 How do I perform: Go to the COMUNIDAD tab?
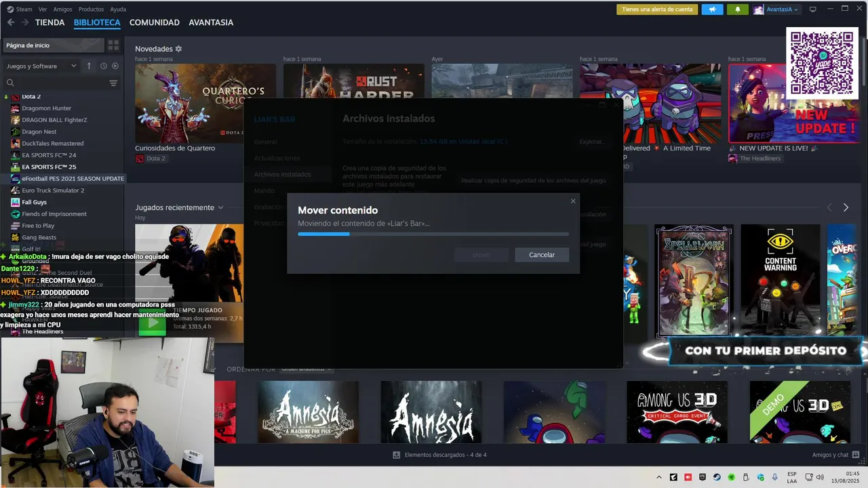coord(155,22)
